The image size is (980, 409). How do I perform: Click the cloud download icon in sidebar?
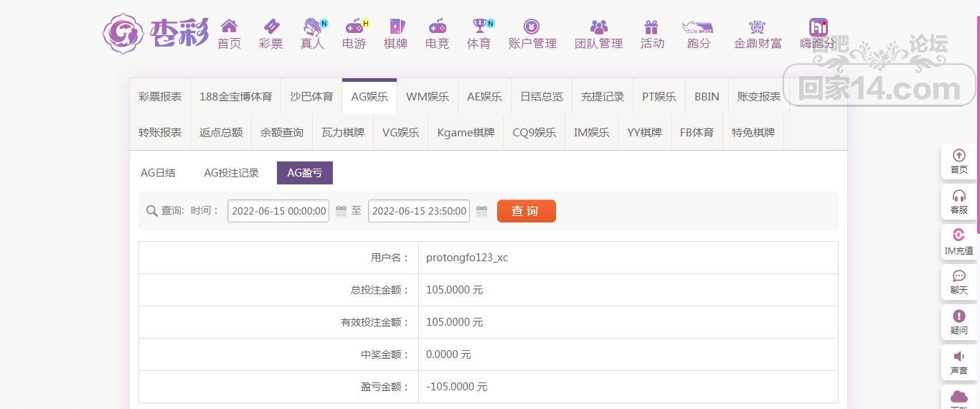(x=959, y=397)
